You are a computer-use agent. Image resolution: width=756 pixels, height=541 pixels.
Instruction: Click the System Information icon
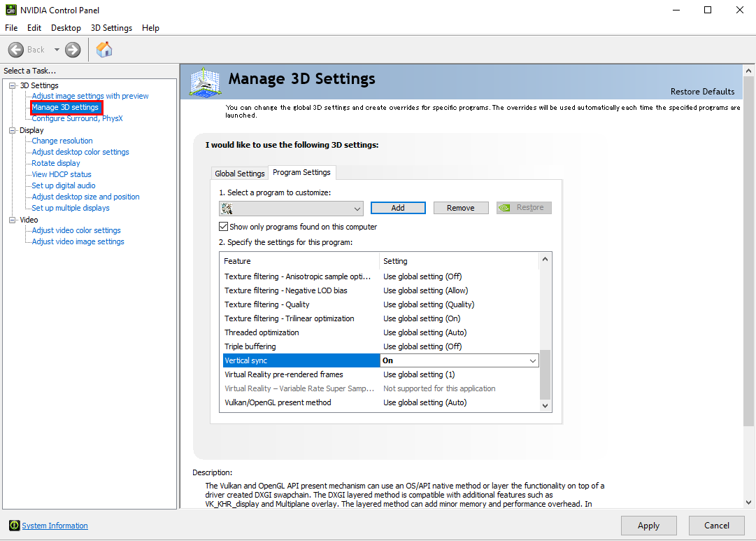point(15,526)
